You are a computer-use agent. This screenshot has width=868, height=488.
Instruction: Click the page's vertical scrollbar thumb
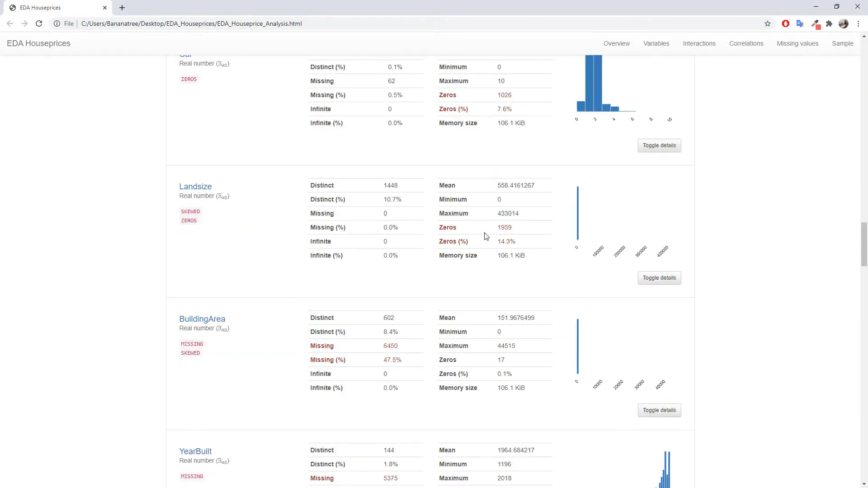click(863, 244)
